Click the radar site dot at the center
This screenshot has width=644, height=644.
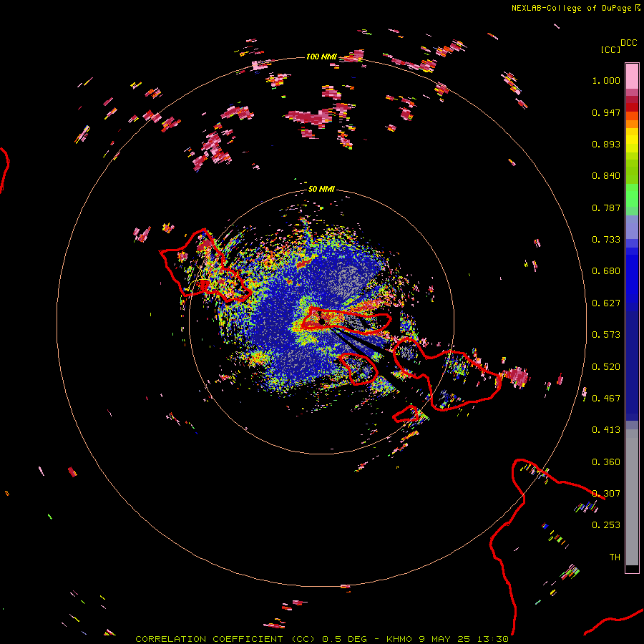pyautogui.click(x=323, y=321)
